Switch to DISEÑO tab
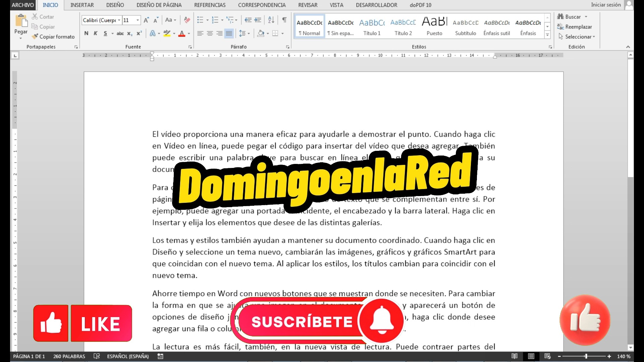The height and width of the screenshot is (362, 644). pyautogui.click(x=115, y=5)
